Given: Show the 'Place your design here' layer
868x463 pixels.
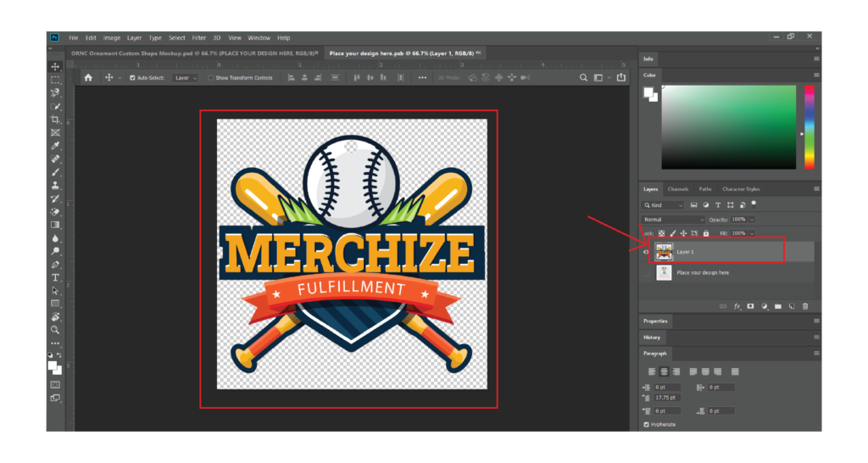Looking at the screenshot, I should pos(646,272).
